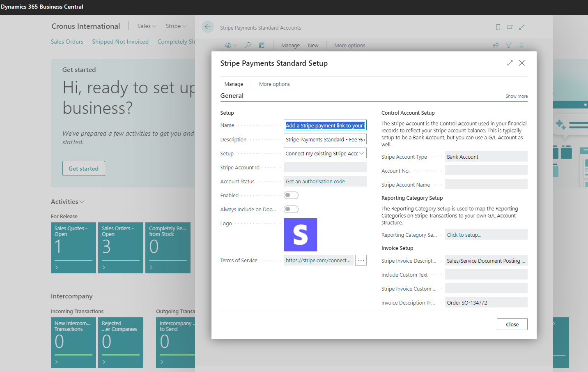
Task: Switch list layout view in Accounts page
Action: 521,45
